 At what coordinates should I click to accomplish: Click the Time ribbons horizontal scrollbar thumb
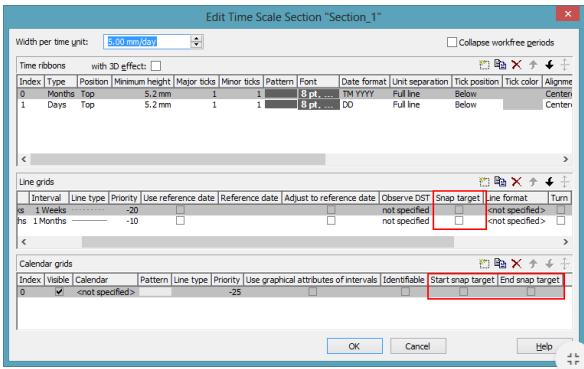pyautogui.click(x=178, y=159)
